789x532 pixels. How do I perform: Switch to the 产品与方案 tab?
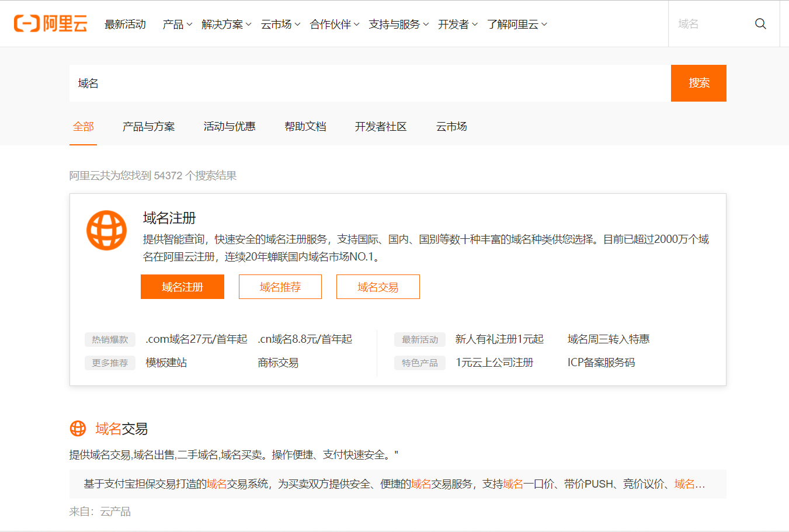[x=148, y=126]
